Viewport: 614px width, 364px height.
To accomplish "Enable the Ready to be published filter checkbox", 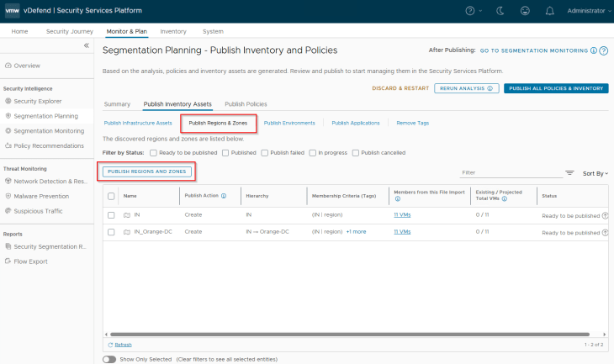I will pyautogui.click(x=153, y=153).
